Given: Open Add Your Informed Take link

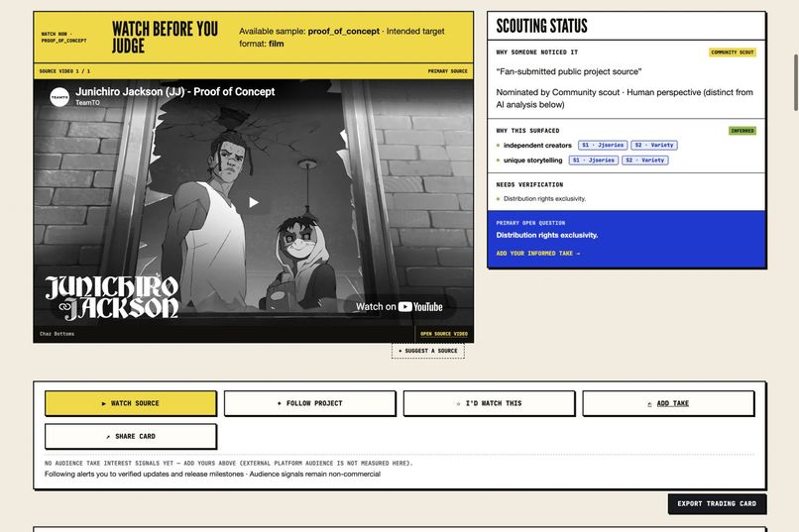Looking at the screenshot, I should pyautogui.click(x=538, y=253).
